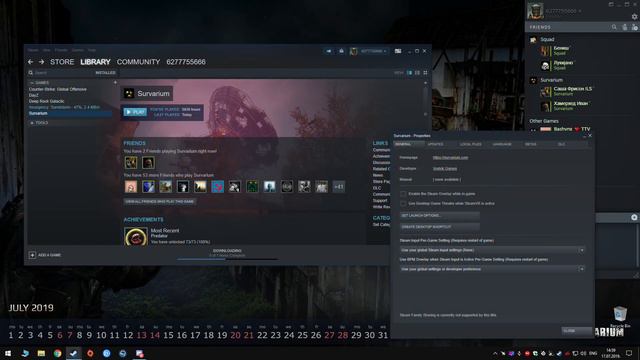Search friends via magnifier in Friends list

pos(614,27)
